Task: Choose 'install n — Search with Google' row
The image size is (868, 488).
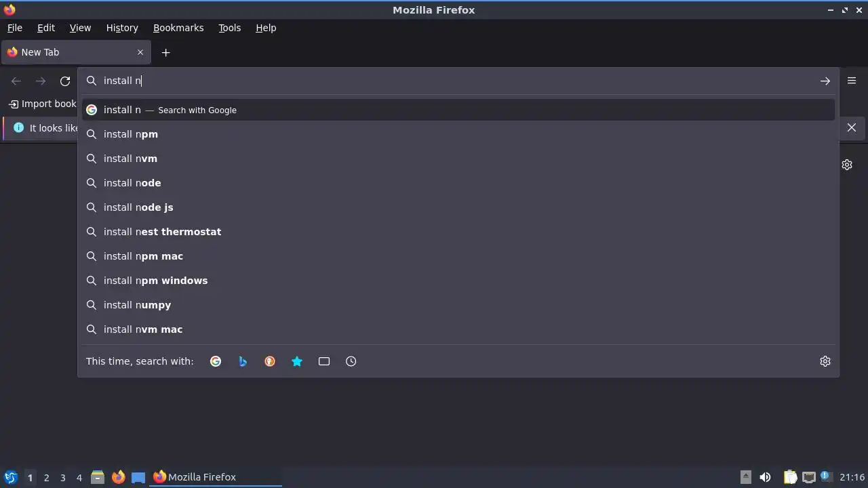Action: click(458, 110)
